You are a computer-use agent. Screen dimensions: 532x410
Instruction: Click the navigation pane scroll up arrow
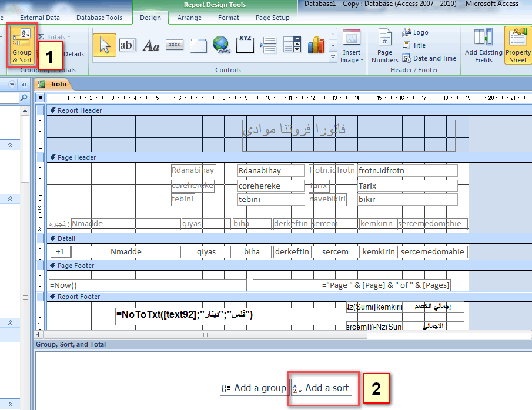coord(25,110)
